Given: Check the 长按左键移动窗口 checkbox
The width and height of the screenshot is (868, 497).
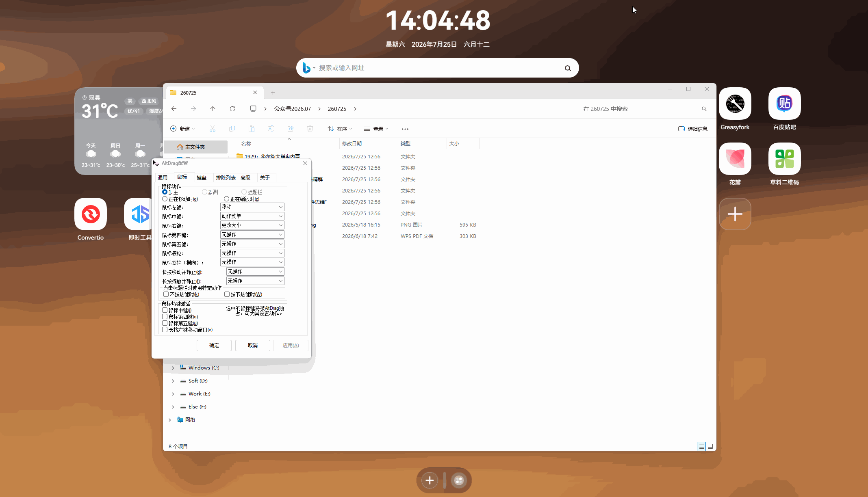Looking at the screenshot, I should click(165, 330).
